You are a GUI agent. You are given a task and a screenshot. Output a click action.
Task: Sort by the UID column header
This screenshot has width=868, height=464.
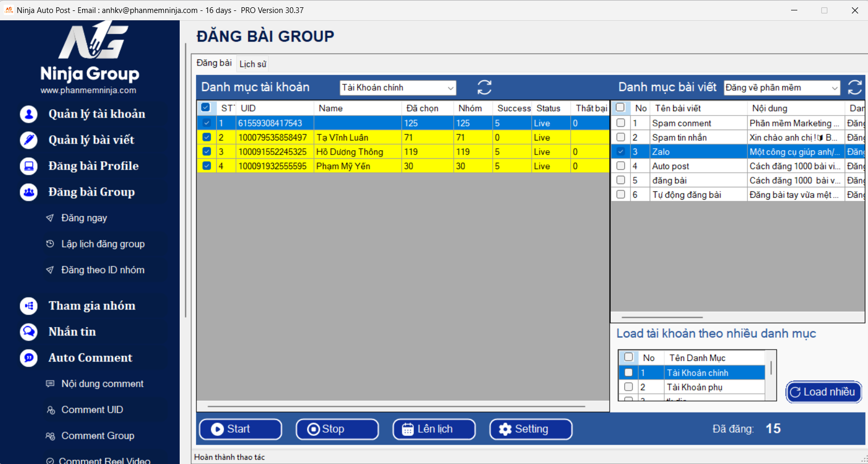275,108
